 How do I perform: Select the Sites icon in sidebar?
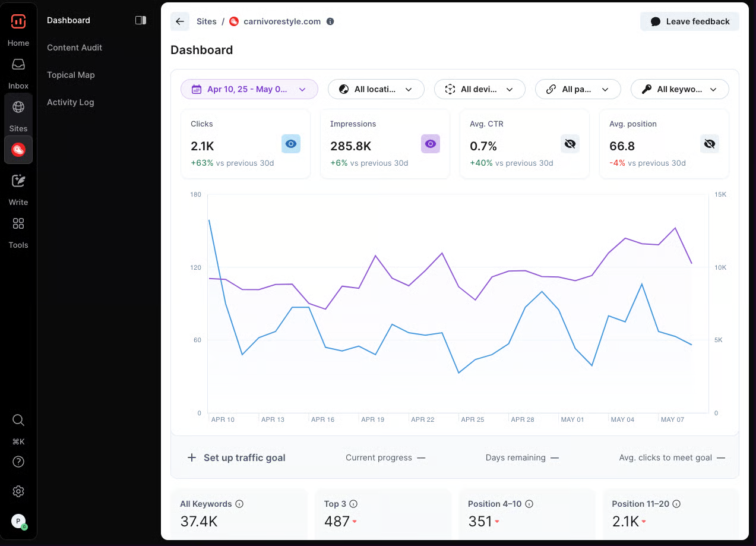pos(18,111)
